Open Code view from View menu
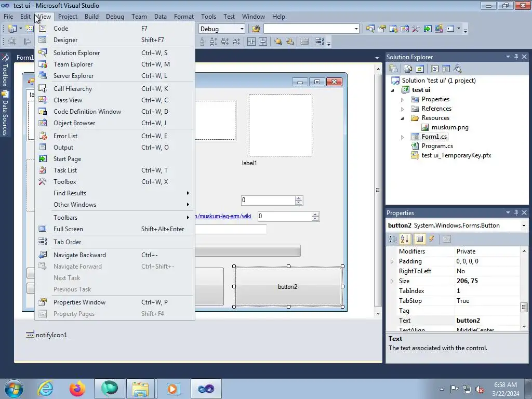The height and width of the screenshot is (399, 532). tap(115, 29)
